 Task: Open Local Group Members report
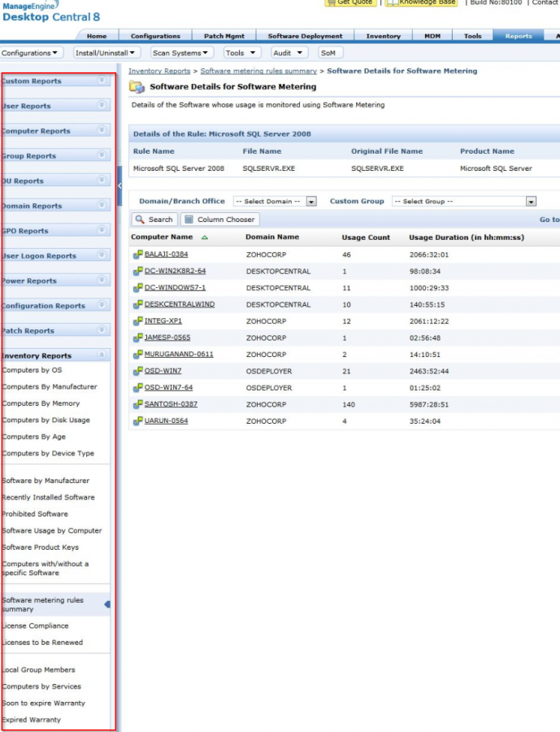point(38,670)
